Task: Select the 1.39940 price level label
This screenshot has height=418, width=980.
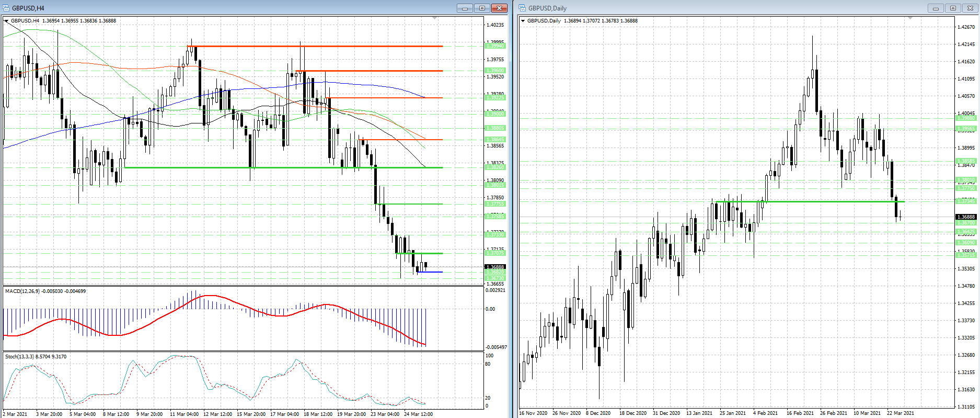Action: [x=495, y=46]
